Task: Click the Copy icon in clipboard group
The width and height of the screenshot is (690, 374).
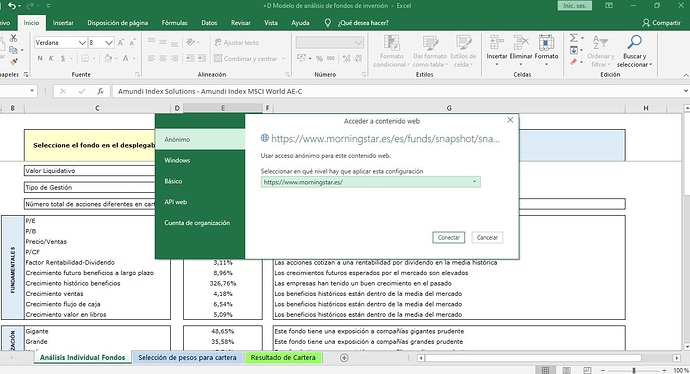Action: 14,50
